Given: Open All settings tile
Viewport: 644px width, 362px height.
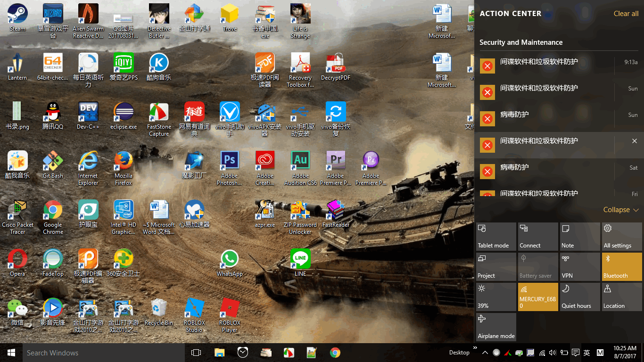Looking at the screenshot, I should (x=622, y=237).
